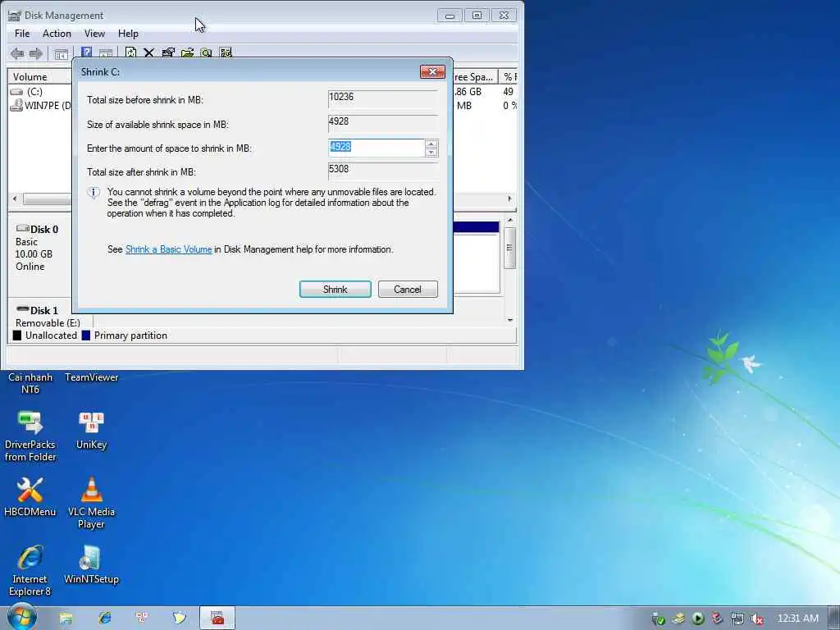
Task: Click the Explore magnifier toolbar icon
Action: point(206,52)
